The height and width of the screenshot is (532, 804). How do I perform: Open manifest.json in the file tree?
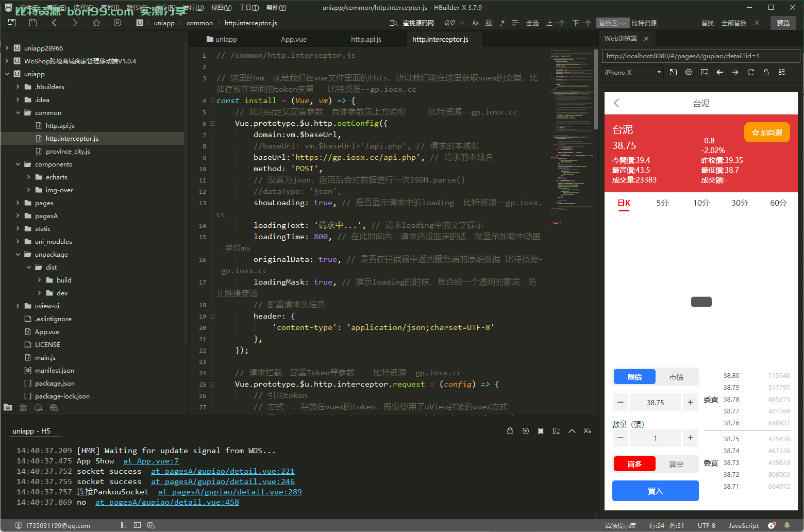54,370
